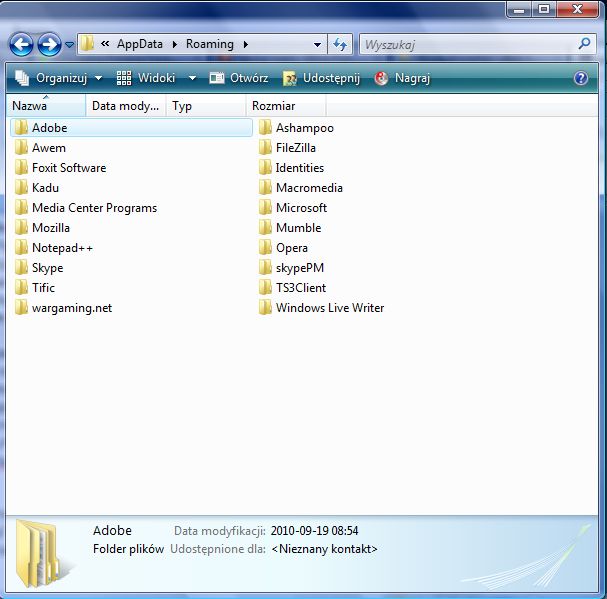Select the Notepad++ folder icon
Viewport: 607px width, 599px height.
[x=21, y=248]
